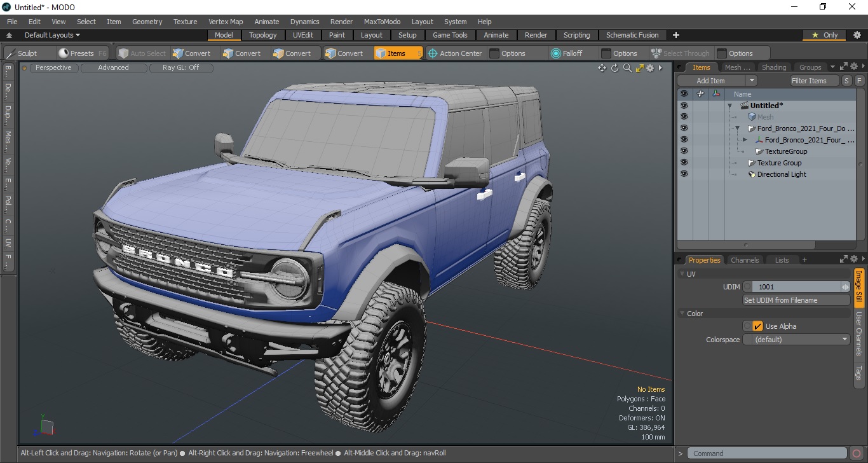Screen dimensions: 868x463
Task: Click the eye icon in the list header
Action: [x=684, y=93]
